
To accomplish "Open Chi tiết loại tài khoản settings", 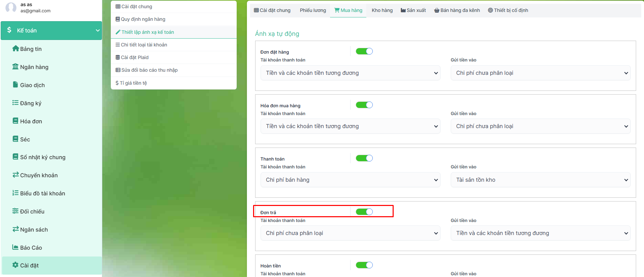I will coord(144,45).
